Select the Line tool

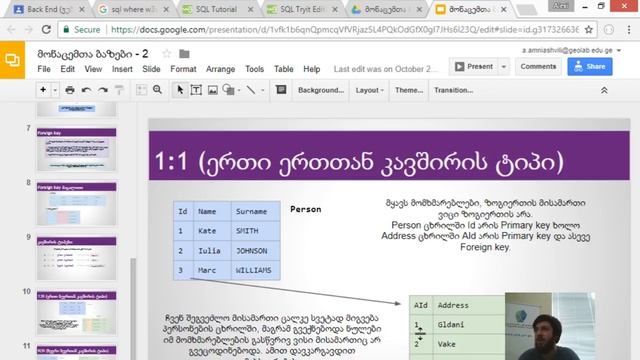pyautogui.click(x=251, y=90)
